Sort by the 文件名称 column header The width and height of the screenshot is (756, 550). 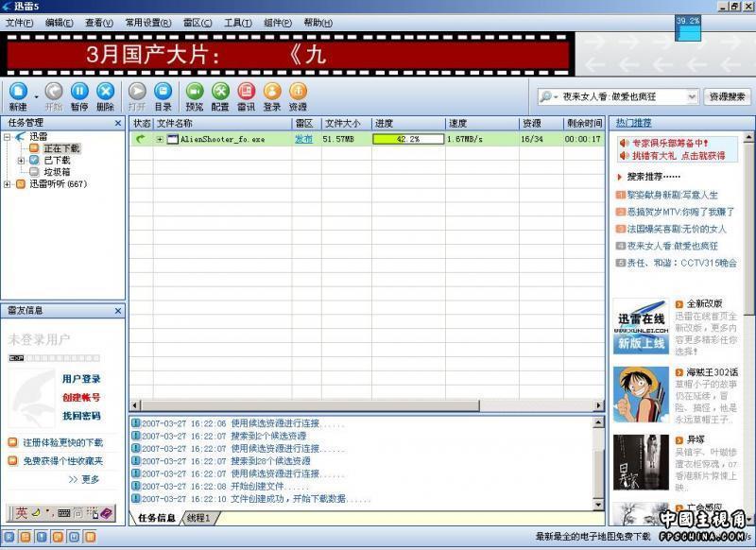click(222, 124)
